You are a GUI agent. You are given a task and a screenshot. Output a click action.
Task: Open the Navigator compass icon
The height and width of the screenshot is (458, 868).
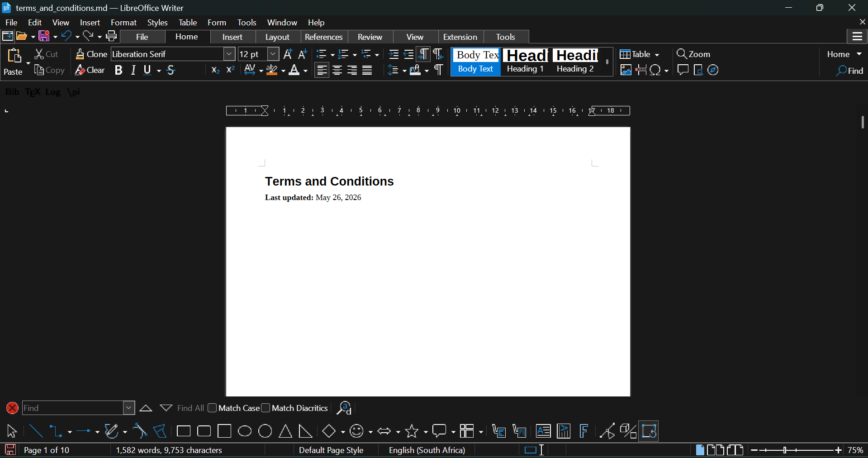[713, 70]
